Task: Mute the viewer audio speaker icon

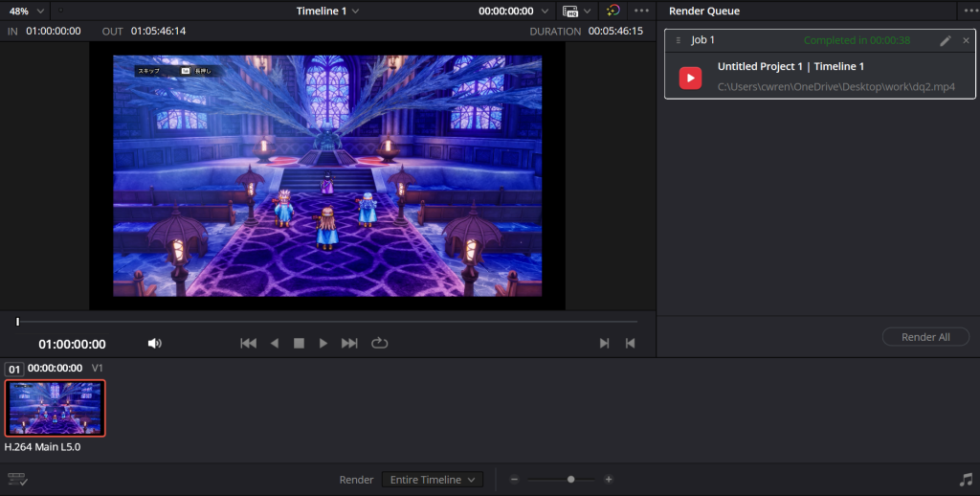Action: [155, 344]
